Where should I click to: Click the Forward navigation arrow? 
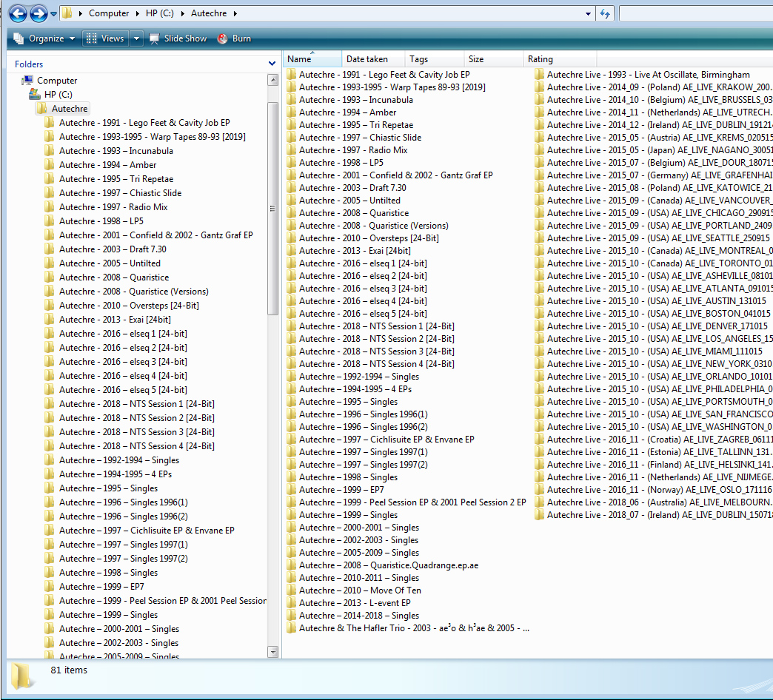pos(39,13)
